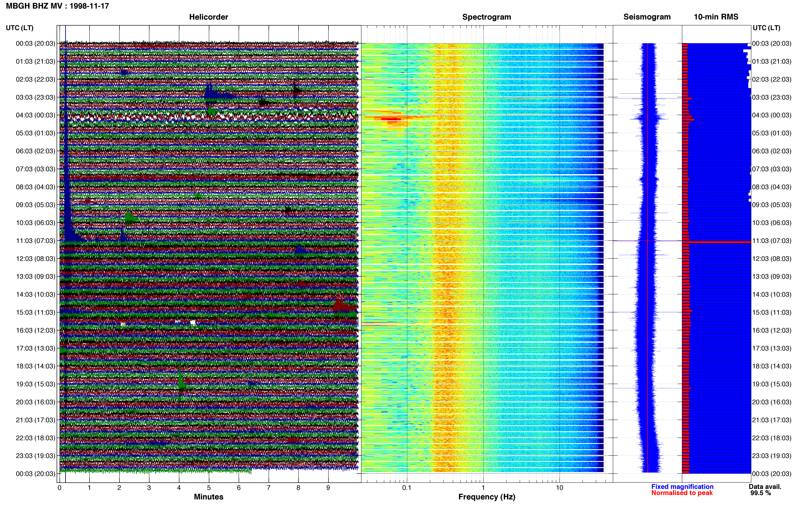The width and height of the screenshot is (812, 508).
Task: Click Helicorder time label 11:03 (07:03)
Action: click(x=36, y=240)
